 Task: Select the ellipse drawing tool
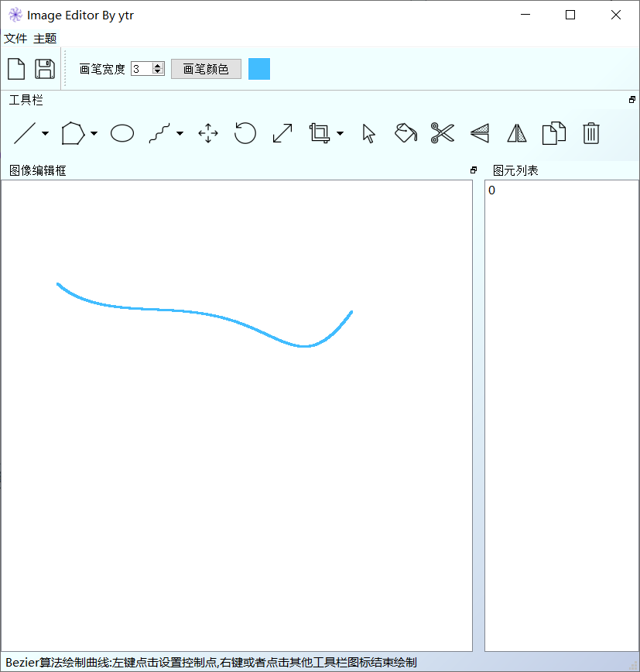pos(122,133)
